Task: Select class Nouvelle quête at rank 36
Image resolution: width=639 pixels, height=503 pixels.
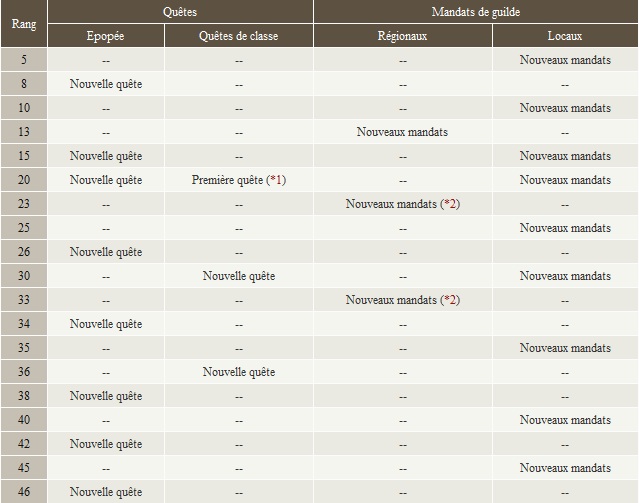Action: [x=239, y=372]
